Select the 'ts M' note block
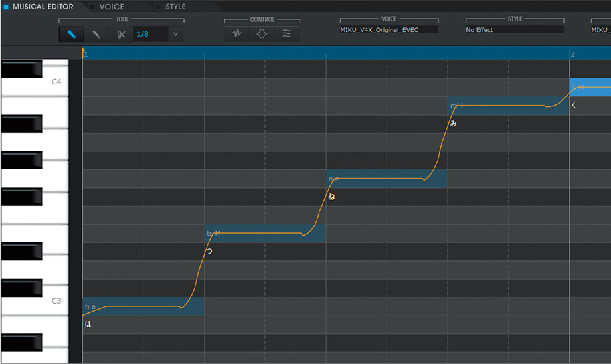 [x=265, y=233]
